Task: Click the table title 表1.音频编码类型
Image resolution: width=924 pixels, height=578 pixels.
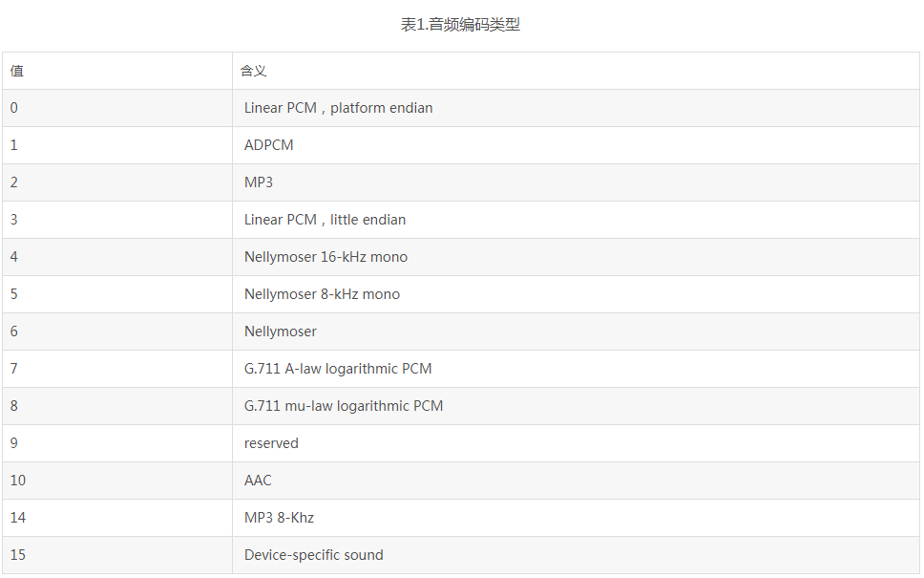Action: (460, 25)
